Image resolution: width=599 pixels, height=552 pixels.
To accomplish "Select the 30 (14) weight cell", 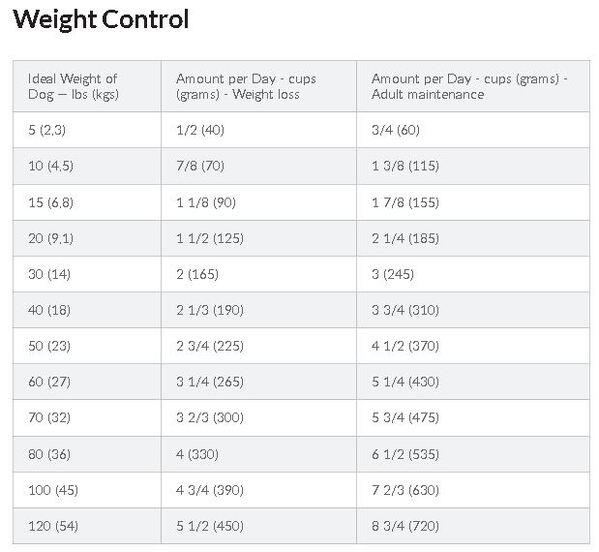I will (87, 274).
